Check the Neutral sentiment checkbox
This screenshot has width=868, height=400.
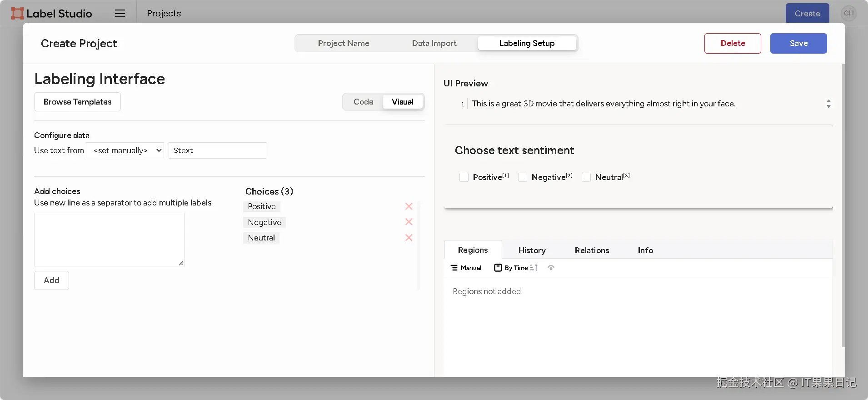point(587,177)
